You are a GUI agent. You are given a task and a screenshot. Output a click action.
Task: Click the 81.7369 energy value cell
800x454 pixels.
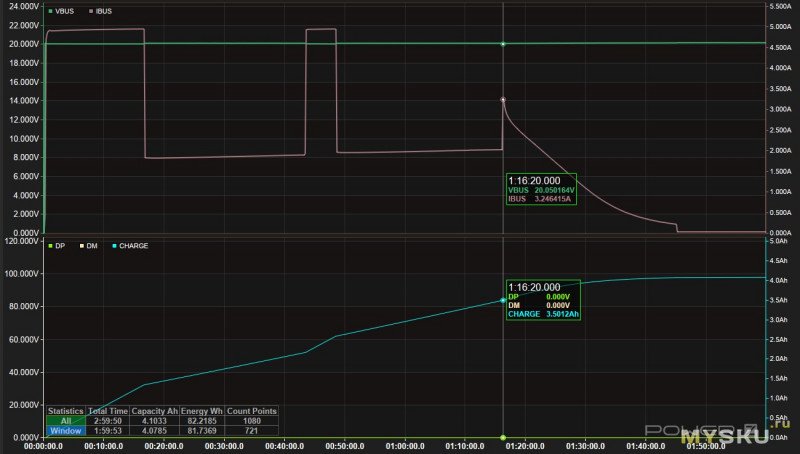pos(201,431)
